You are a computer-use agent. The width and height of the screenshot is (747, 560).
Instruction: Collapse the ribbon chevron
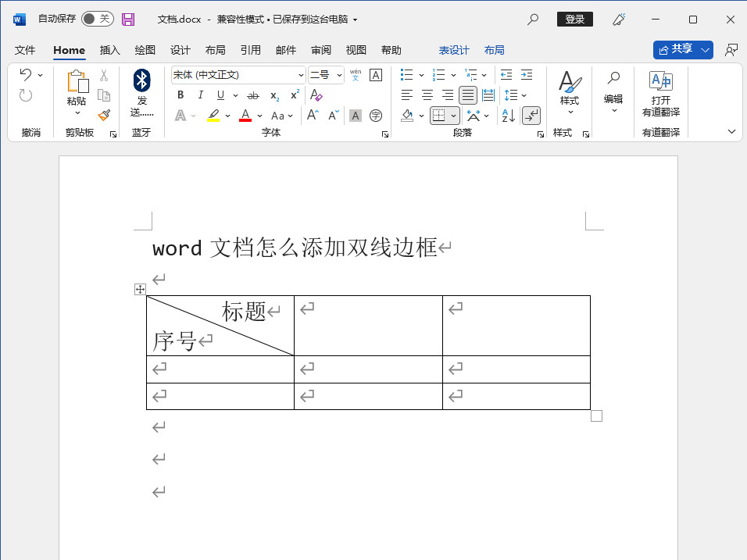[731, 131]
